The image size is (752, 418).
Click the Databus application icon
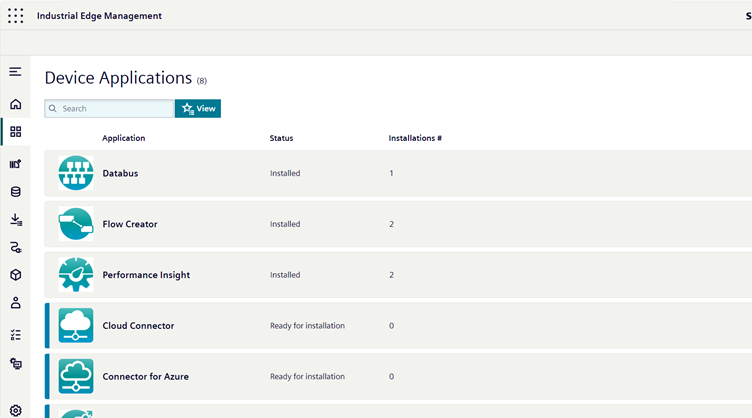click(76, 173)
